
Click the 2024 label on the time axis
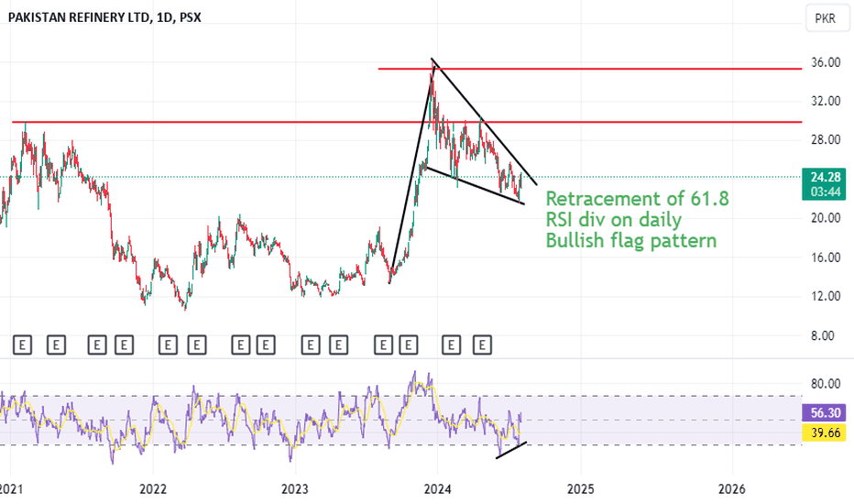tap(437, 489)
